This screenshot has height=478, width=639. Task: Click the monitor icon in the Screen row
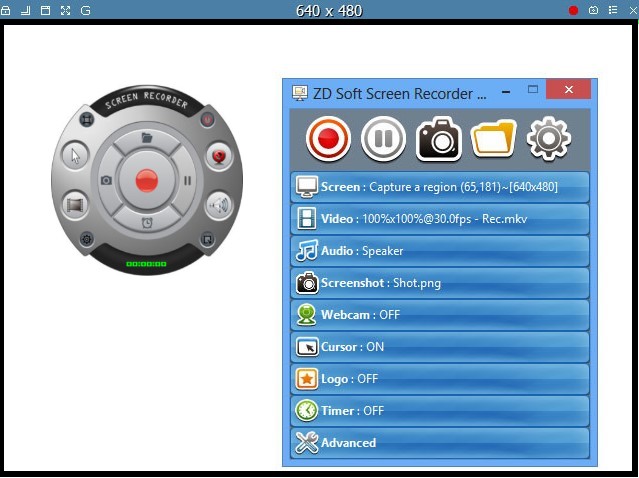tap(306, 187)
